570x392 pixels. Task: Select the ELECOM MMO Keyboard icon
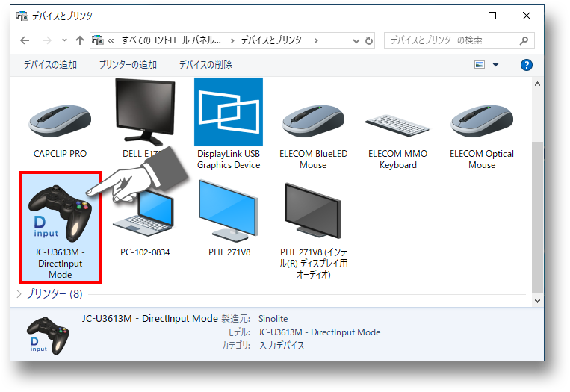click(x=397, y=125)
